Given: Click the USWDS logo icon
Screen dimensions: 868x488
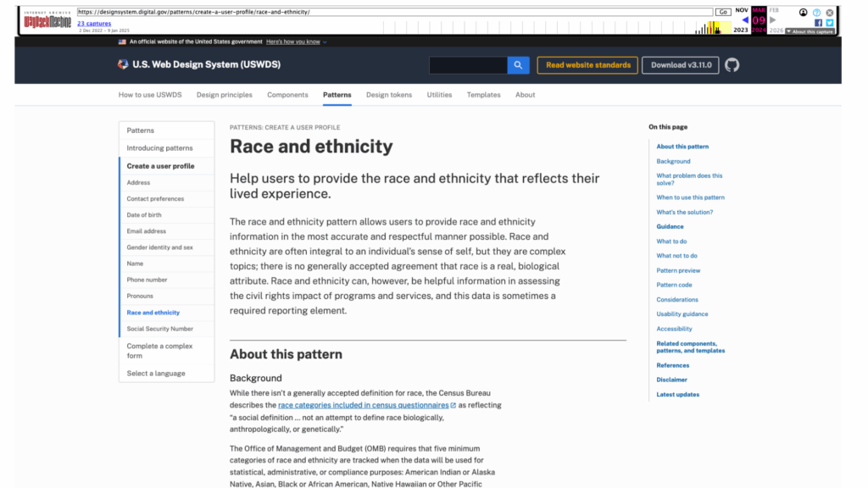Looking at the screenshot, I should [124, 65].
